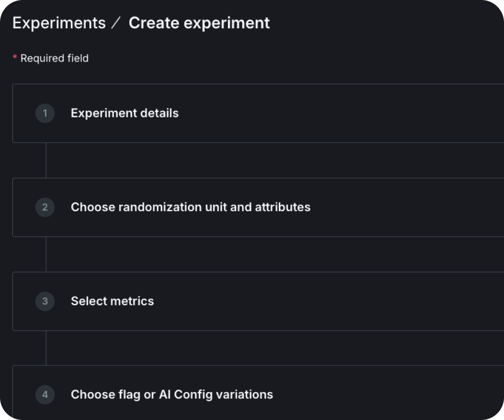This screenshot has height=420, width=504.
Task: Click empty area inside flag variations panel
Action: tap(386, 395)
